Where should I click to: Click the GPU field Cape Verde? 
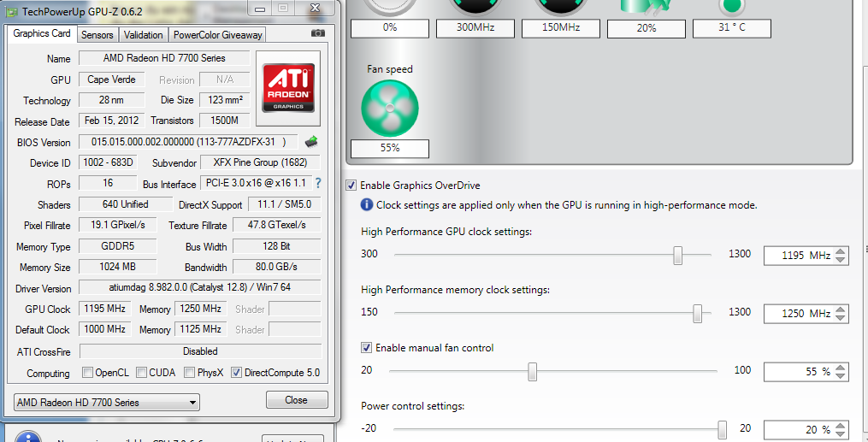(x=111, y=80)
